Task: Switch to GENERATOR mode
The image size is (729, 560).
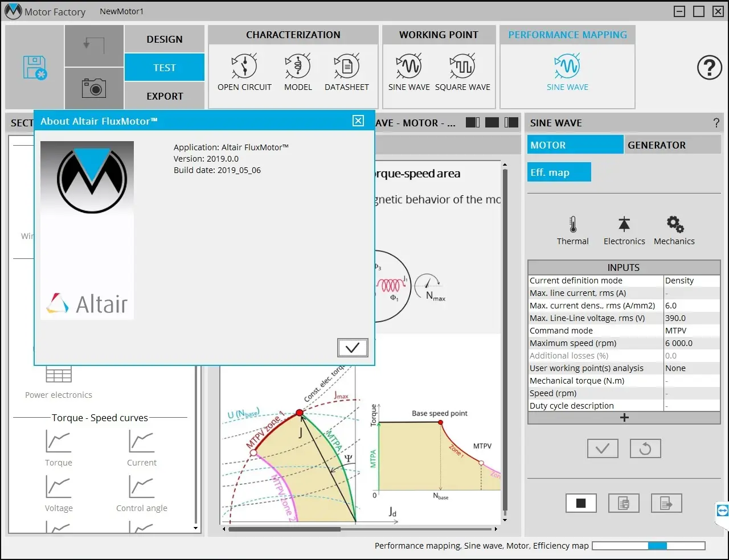Action: [673, 145]
